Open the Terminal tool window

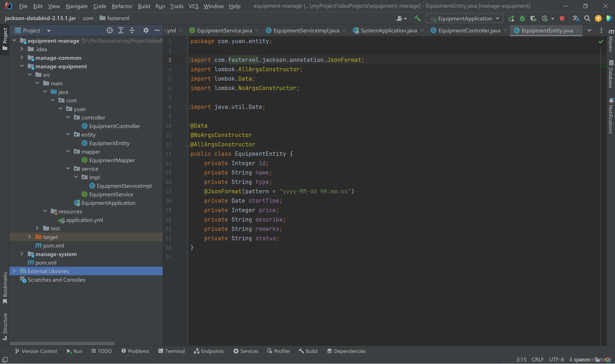coord(171,351)
